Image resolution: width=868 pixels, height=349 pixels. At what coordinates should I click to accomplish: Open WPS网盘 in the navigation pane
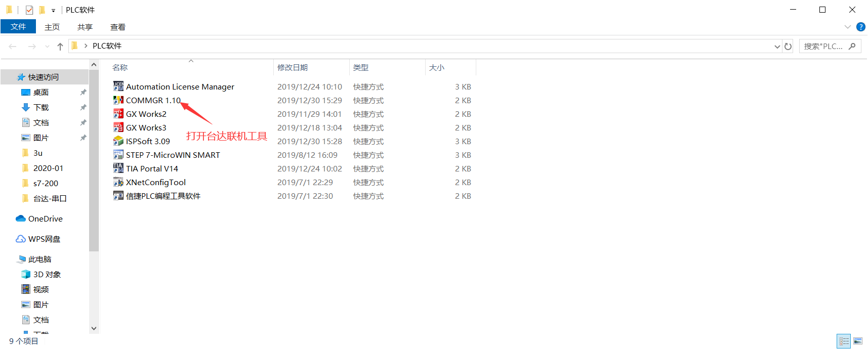(38, 239)
